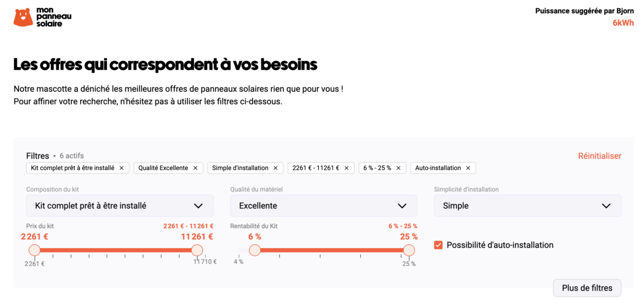Click the minimum 'Rentabilité du Kit' slider handle
The image size is (644, 305).
(x=255, y=250)
